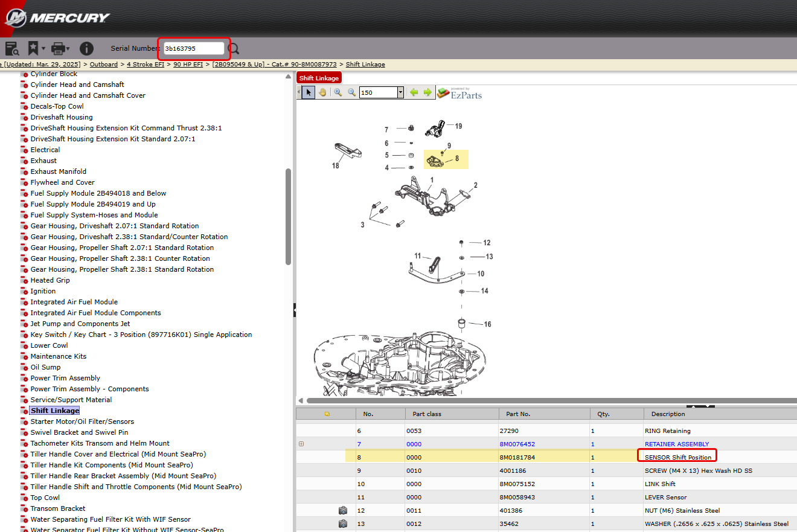Select the arrow pointer tool above diagram

pos(309,92)
